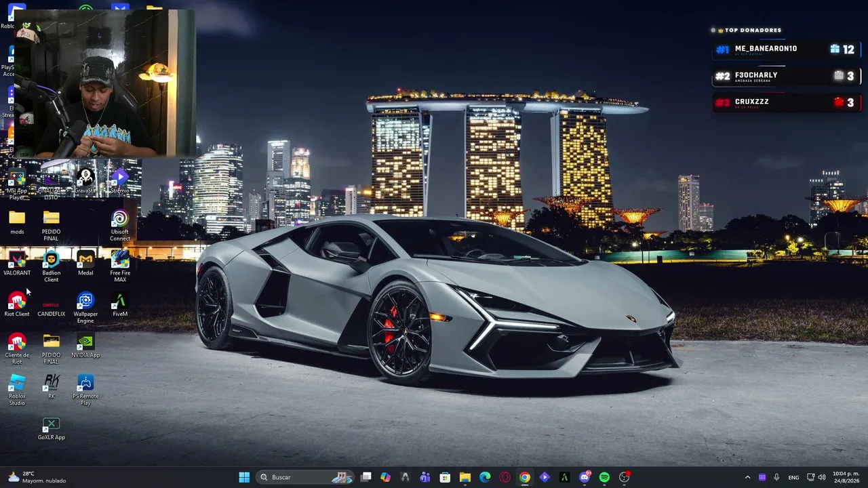Open the GoXLR App shortcut

[52, 428]
